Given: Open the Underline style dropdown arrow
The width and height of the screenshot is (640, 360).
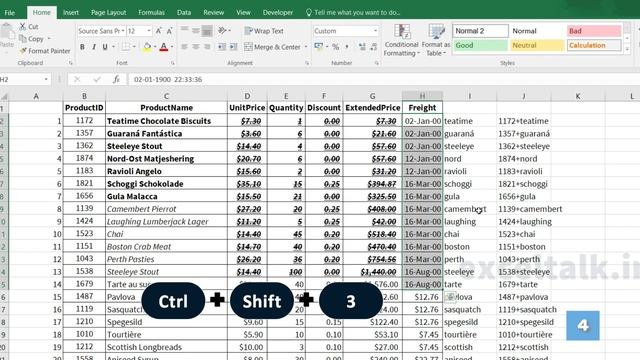Looking at the screenshot, I should pos(113,47).
